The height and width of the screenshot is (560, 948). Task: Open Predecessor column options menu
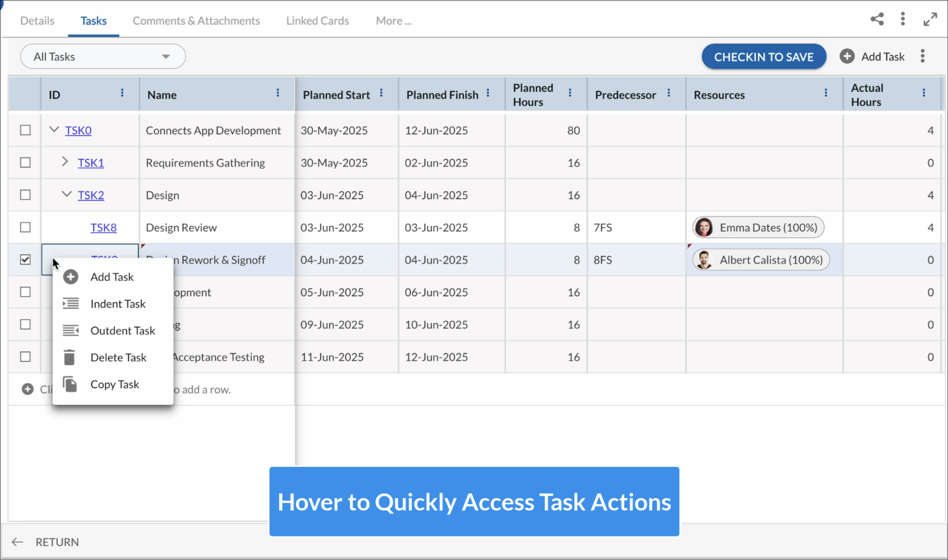click(x=668, y=93)
